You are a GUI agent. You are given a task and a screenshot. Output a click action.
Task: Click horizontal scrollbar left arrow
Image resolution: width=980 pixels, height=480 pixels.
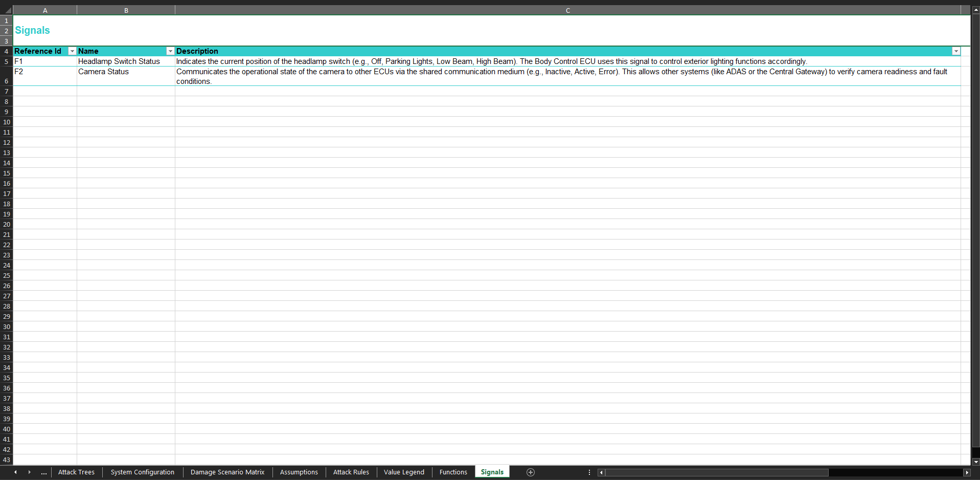pos(601,472)
